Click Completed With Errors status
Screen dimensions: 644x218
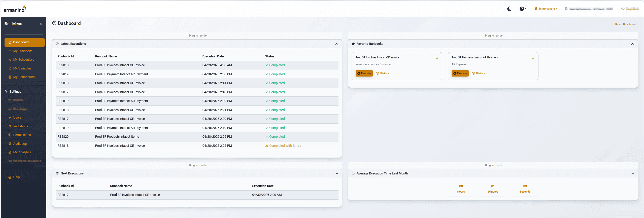[x=283, y=146]
